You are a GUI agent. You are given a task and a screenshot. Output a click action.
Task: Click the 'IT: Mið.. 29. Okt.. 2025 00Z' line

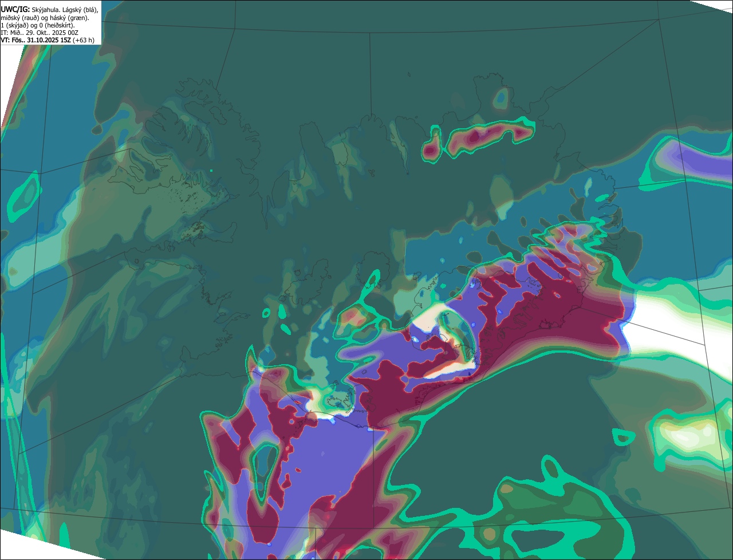(x=40, y=33)
